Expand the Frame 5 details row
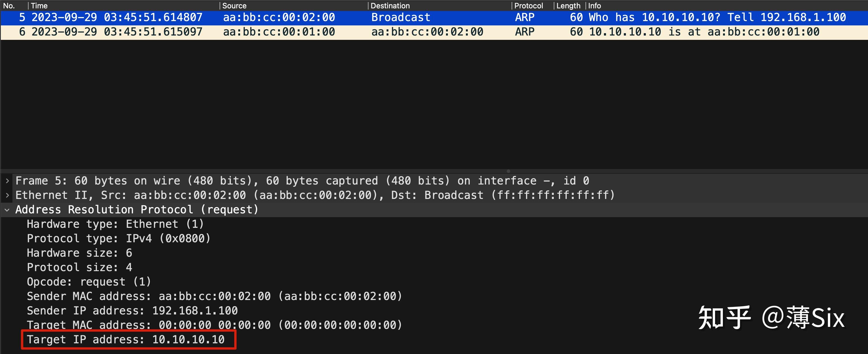Viewport: 868px width, 354px height. (x=7, y=181)
